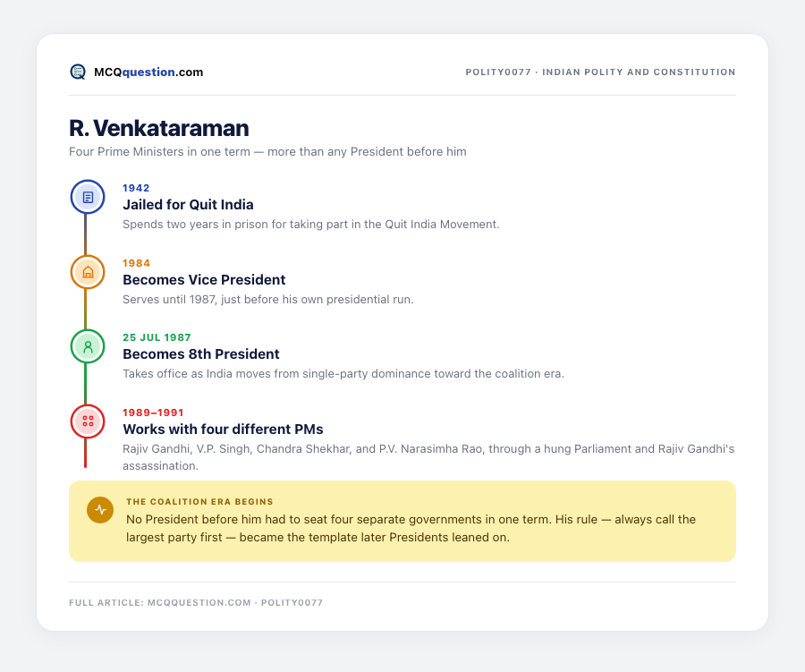This screenshot has height=672, width=805.
Task: Click the green person icon for 1987
Action: tap(88, 346)
